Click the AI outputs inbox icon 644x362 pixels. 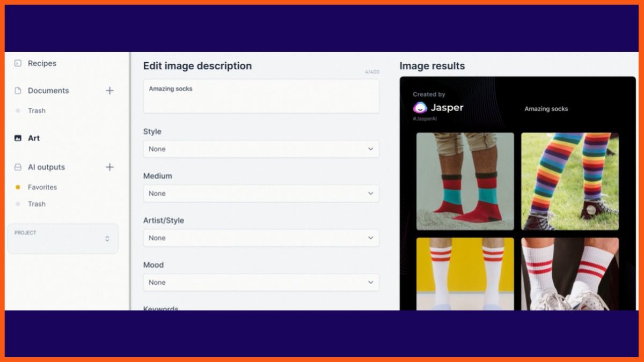coord(18,167)
